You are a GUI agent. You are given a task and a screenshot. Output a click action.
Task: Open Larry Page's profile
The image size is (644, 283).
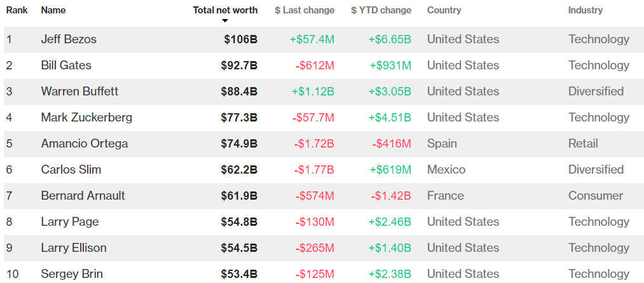click(70, 222)
